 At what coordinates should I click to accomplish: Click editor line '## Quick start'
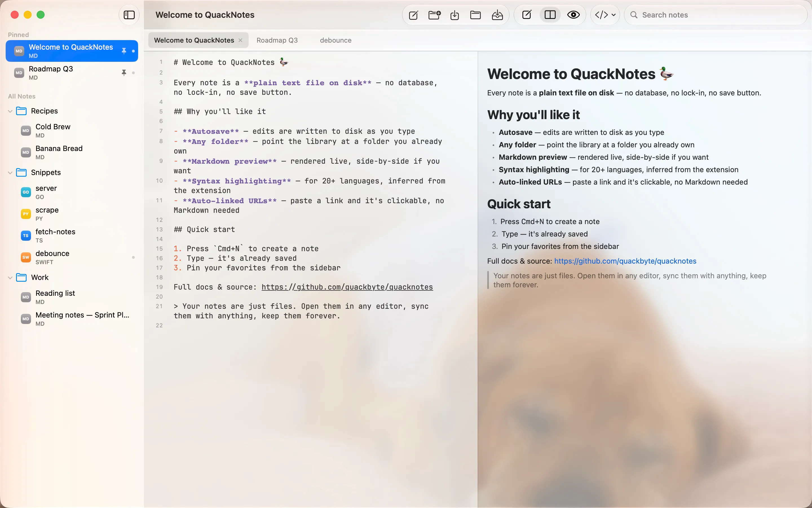(204, 229)
